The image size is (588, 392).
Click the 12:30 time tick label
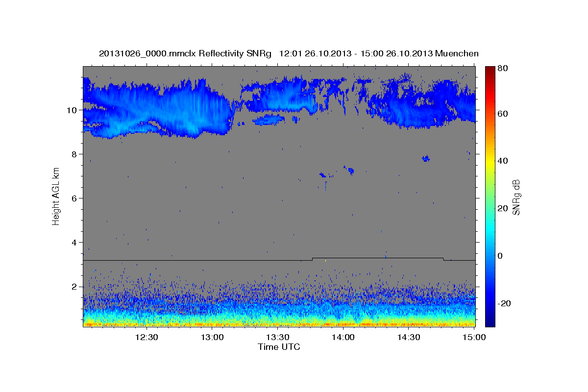point(146,337)
